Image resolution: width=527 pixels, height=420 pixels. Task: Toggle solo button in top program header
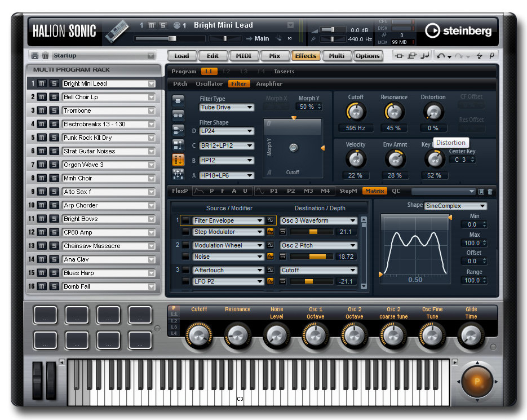[x=163, y=25]
